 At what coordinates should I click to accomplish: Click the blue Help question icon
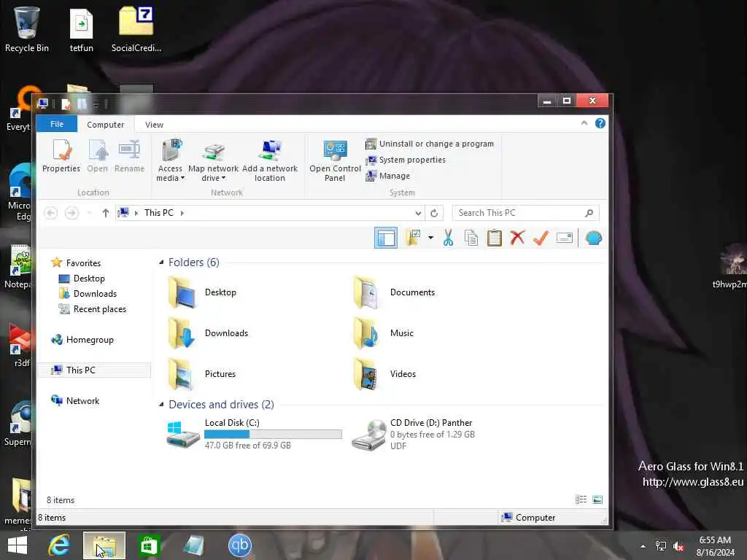pos(600,123)
